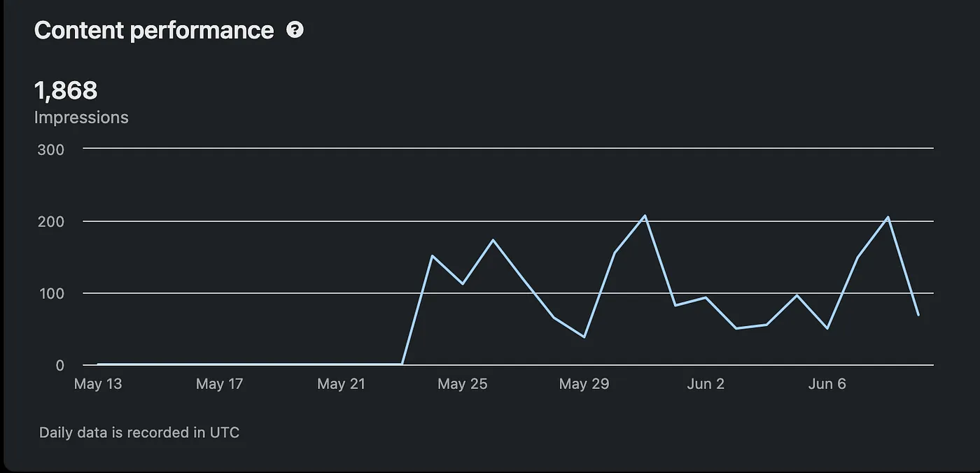Open the Content performance help icon
Screen dimensions: 980x473
tap(296, 29)
